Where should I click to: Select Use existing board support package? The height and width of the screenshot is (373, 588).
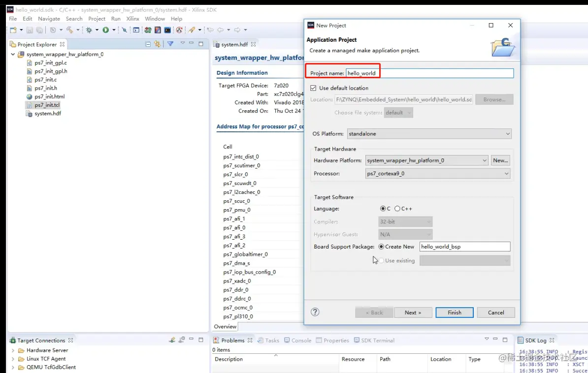[x=381, y=260]
